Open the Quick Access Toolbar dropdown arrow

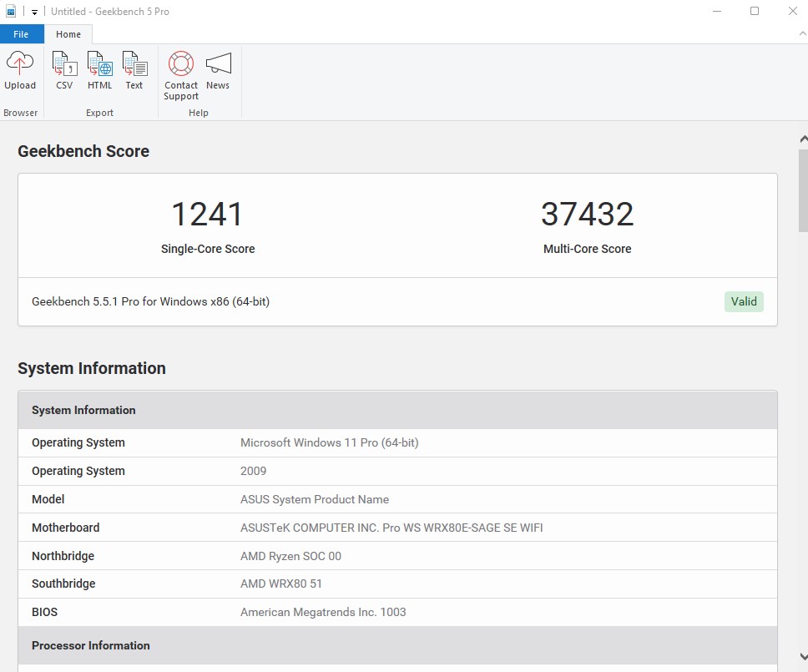point(34,12)
